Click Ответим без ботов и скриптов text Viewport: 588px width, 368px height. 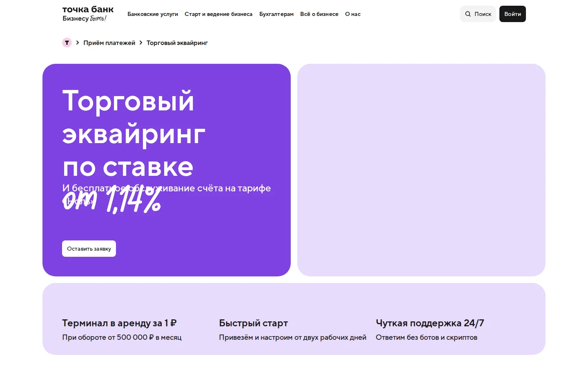pyautogui.click(x=426, y=337)
